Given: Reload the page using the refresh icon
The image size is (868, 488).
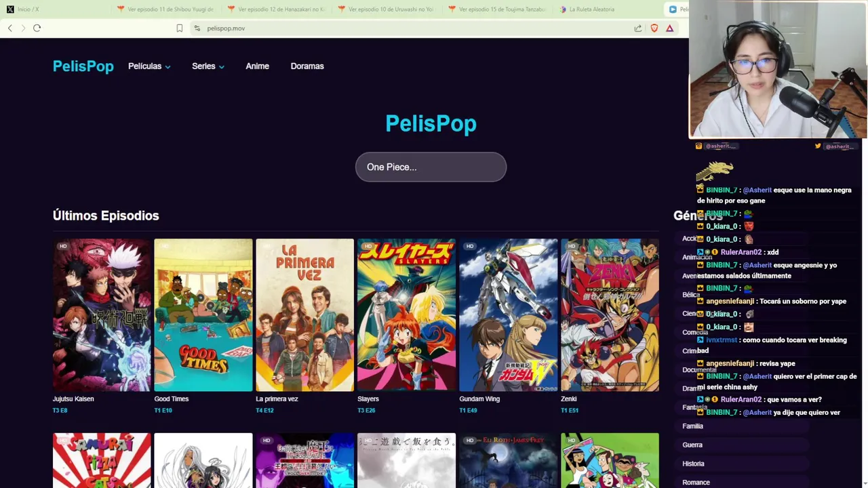Looking at the screenshot, I should tap(37, 28).
